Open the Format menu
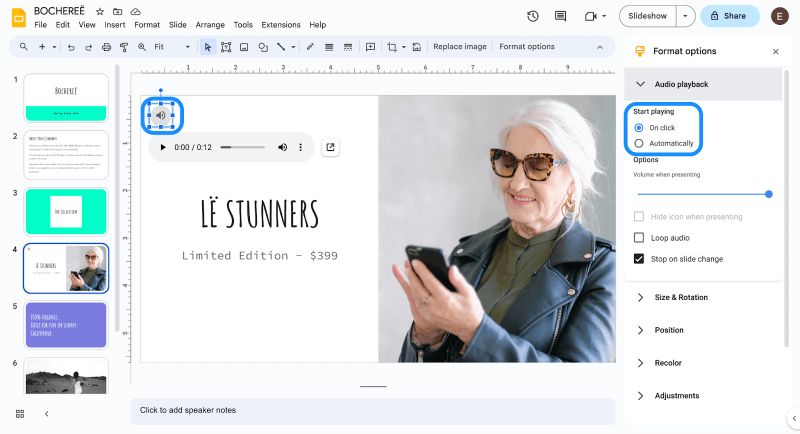Viewport: 800px width, 434px height. coord(147,25)
